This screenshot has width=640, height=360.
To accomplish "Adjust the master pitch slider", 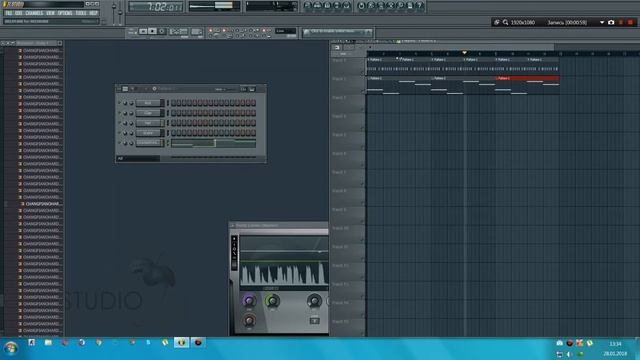I will pos(120,12).
